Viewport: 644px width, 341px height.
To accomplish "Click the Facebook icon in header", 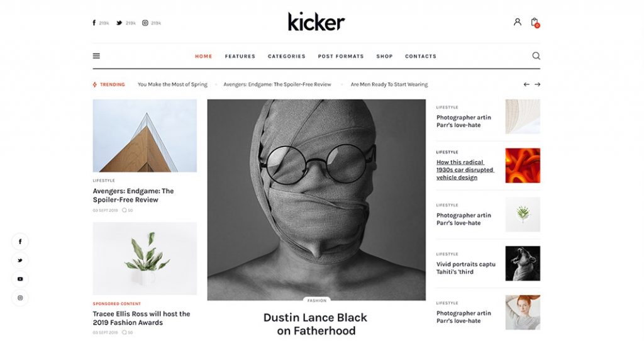I will (94, 23).
